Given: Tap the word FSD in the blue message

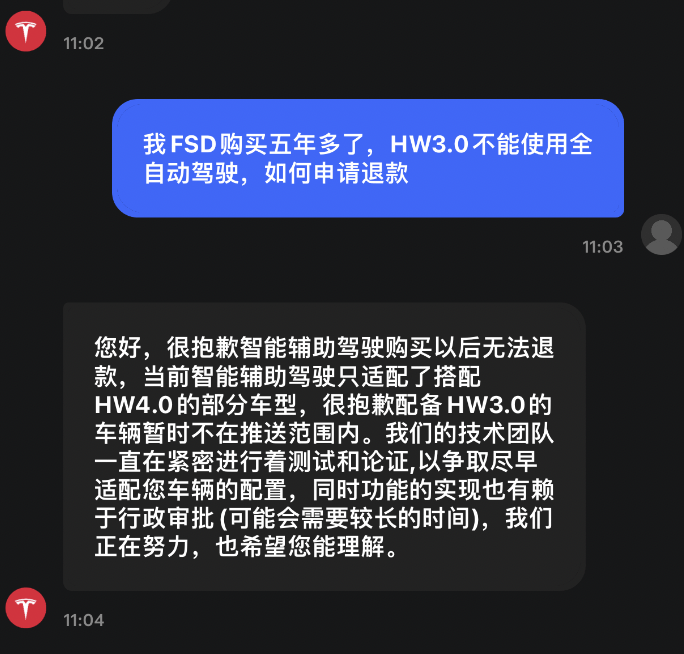Looking at the screenshot, I should [x=193, y=144].
